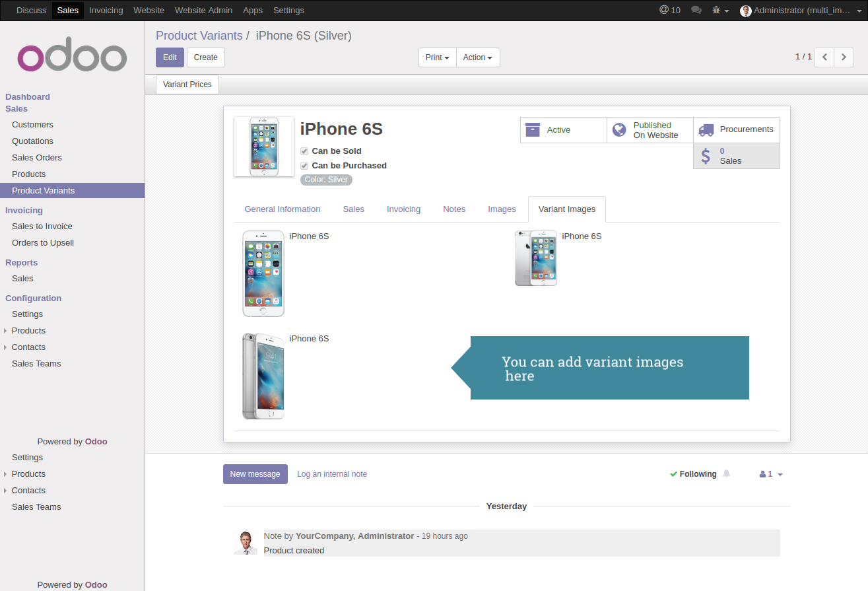Viewport: 868px width, 591px height.
Task: Open the Settings top menu
Action: [x=288, y=10]
